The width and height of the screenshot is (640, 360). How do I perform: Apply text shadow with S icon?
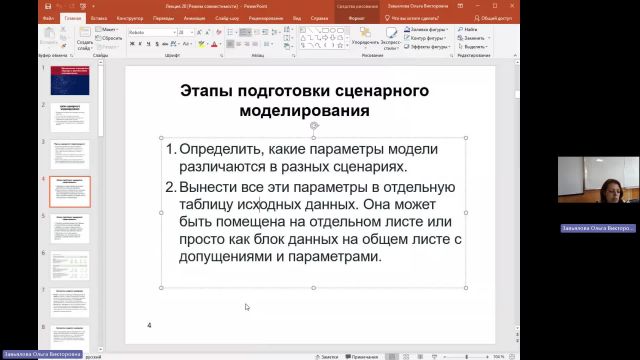[x=157, y=44]
